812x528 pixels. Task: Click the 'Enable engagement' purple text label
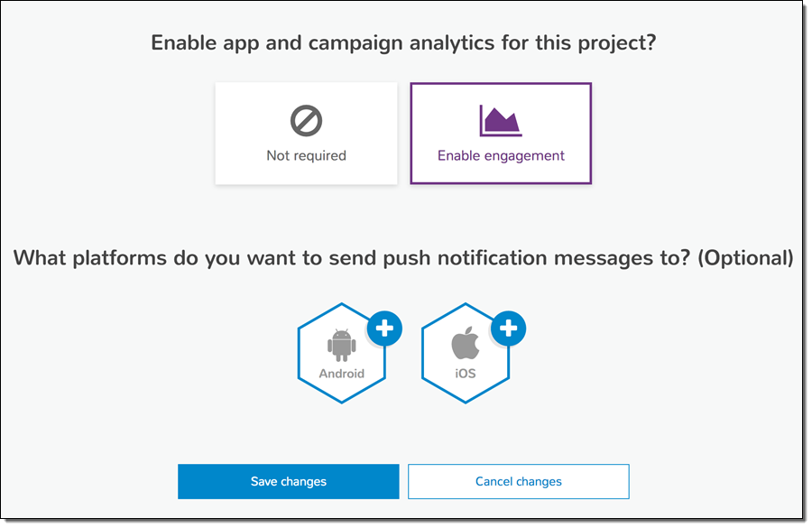point(501,156)
